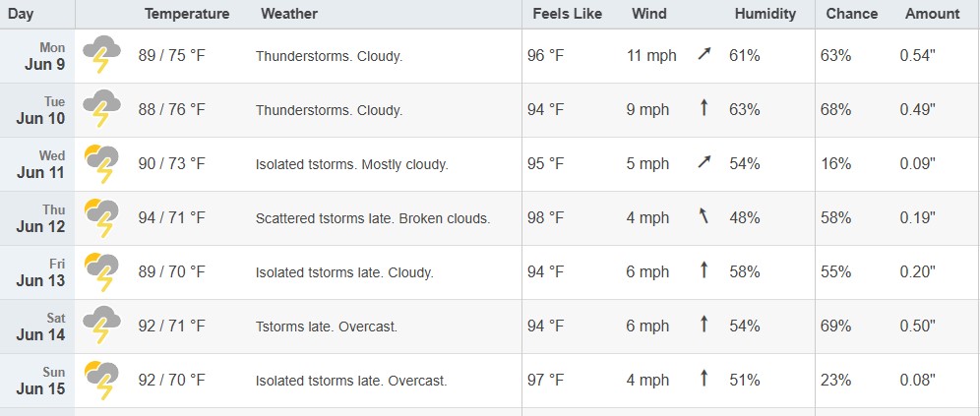
Task: Click the 'Scattered tstorms late. Broken clouds.' text
Action: pyautogui.click(x=373, y=218)
